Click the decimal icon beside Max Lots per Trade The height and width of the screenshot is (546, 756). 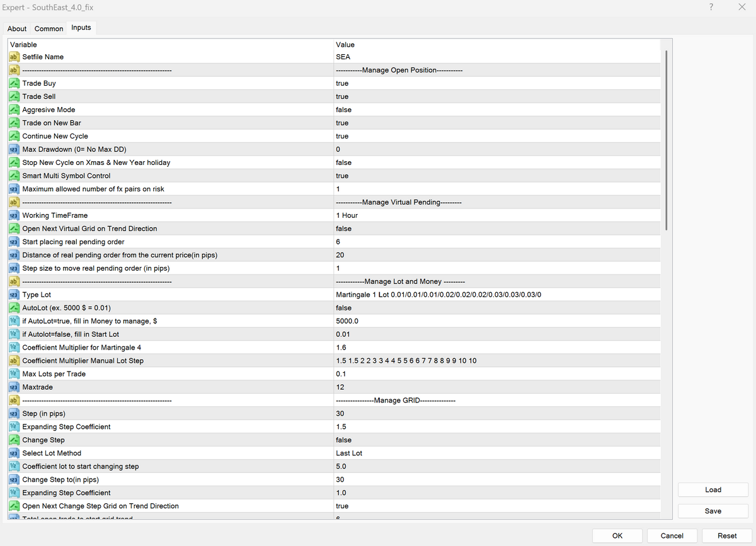13,374
